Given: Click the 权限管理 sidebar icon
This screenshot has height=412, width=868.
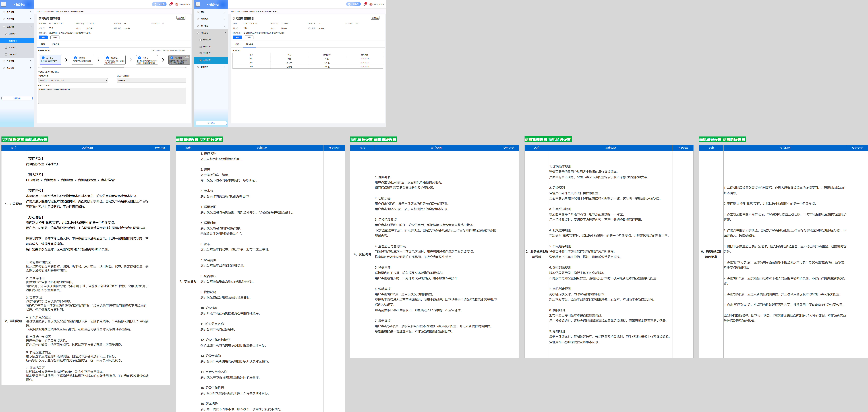Looking at the screenshot, I should click(4, 19).
